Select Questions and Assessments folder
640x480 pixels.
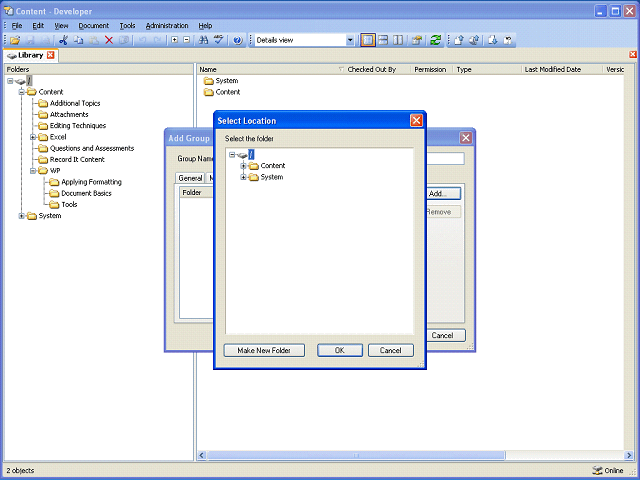92,148
